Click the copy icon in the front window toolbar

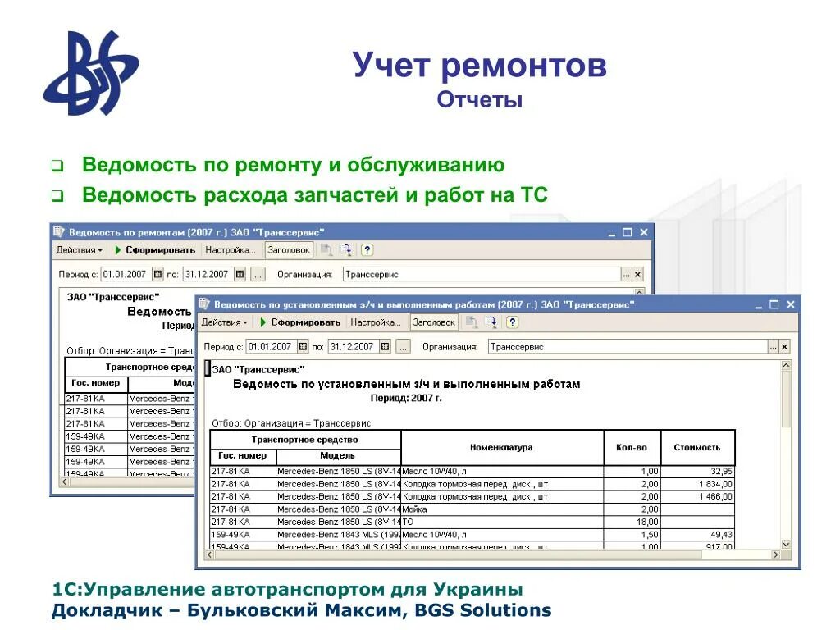(472, 322)
